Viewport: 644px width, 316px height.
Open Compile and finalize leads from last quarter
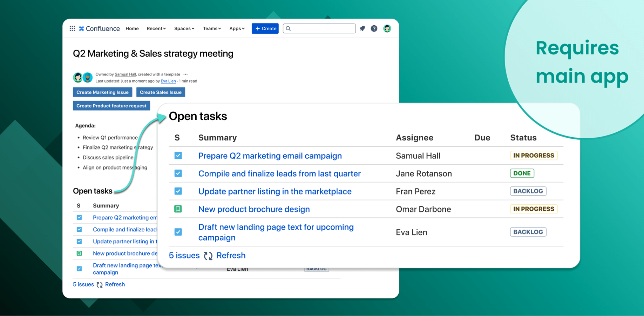point(279,174)
